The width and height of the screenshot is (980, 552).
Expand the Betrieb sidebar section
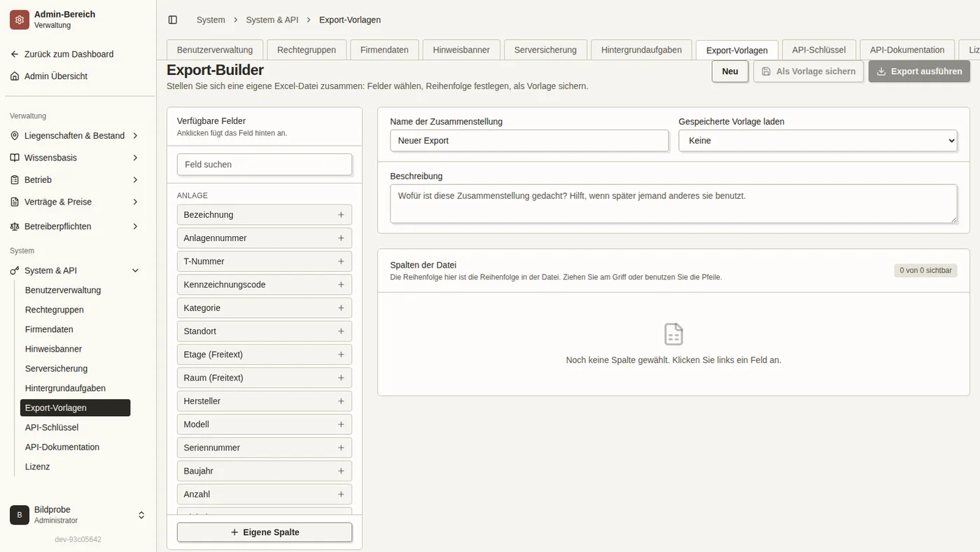(x=136, y=180)
